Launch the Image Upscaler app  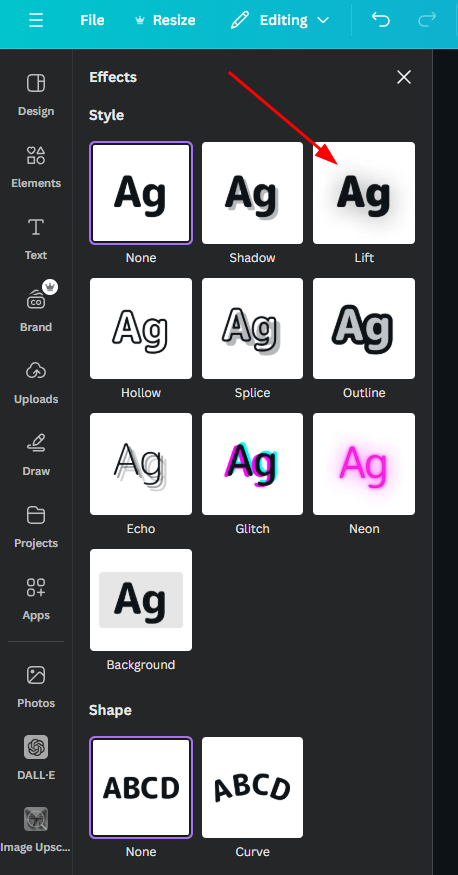click(x=36, y=830)
